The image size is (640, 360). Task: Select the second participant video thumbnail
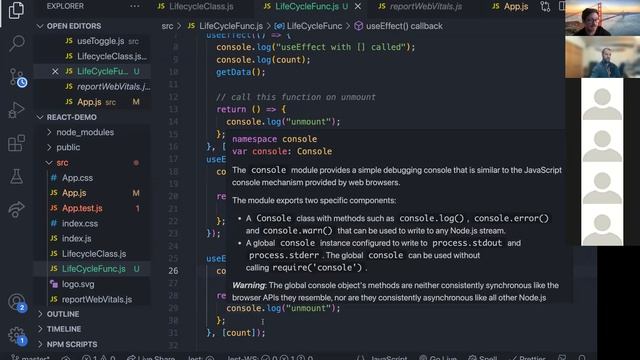[602, 57]
